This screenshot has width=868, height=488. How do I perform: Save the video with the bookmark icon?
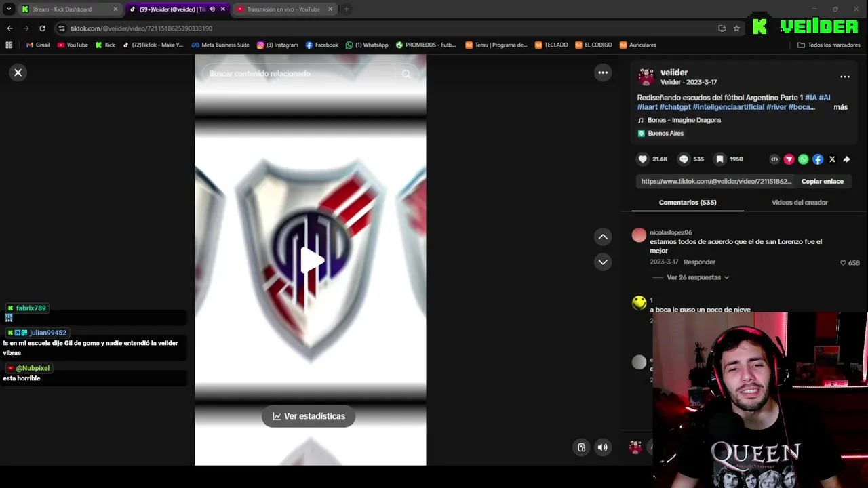pos(720,159)
